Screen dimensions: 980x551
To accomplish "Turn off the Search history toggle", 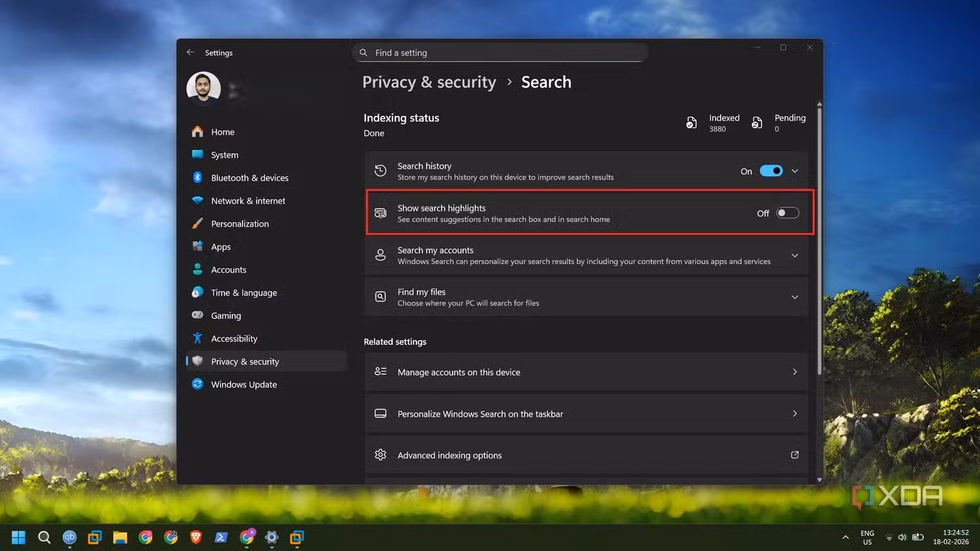I will click(772, 171).
